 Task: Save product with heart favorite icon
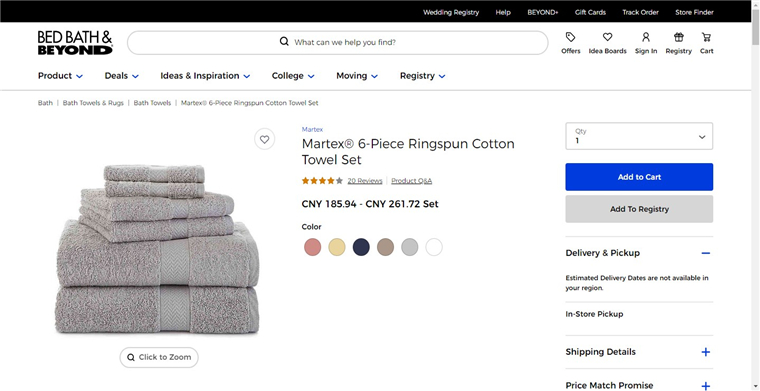(x=265, y=140)
